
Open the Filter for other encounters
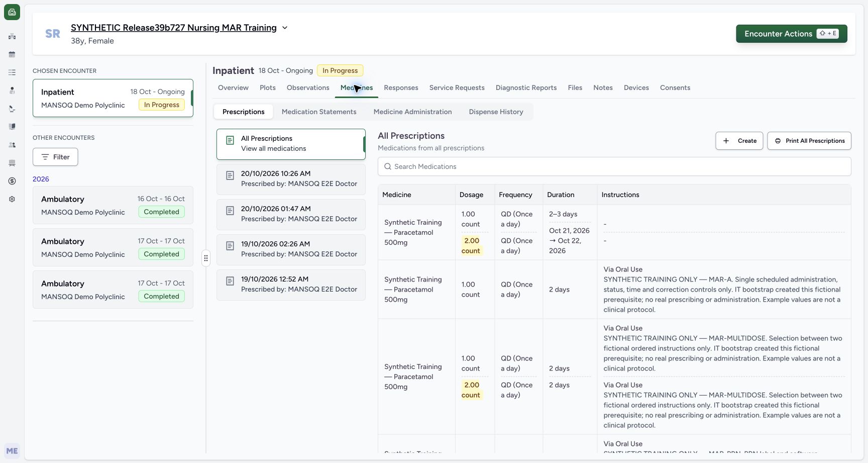55,157
